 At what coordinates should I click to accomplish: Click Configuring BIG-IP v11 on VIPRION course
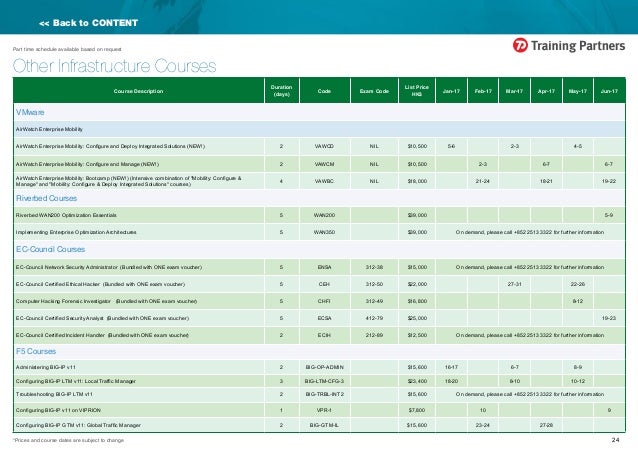coord(58,410)
